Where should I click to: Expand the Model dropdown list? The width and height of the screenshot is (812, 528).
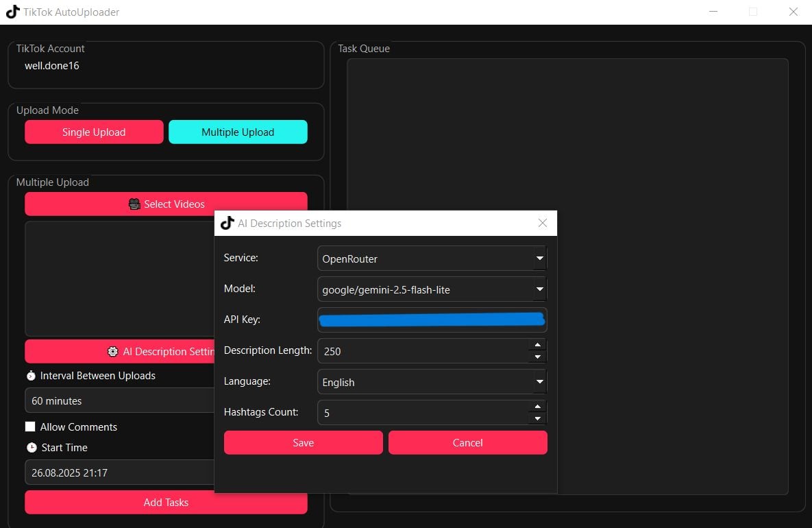click(x=540, y=289)
